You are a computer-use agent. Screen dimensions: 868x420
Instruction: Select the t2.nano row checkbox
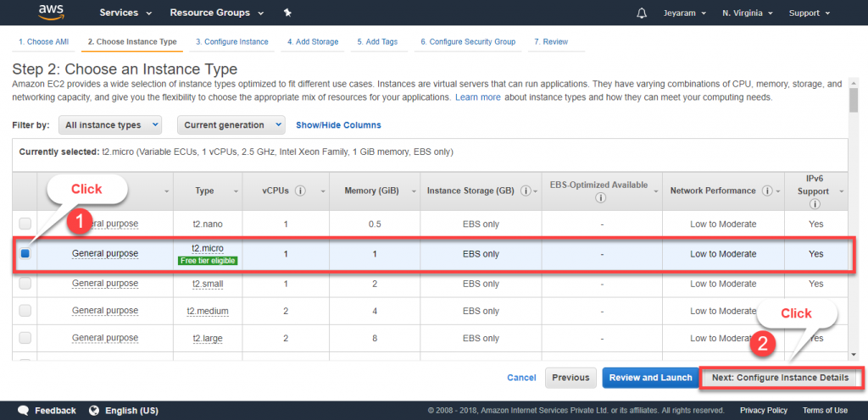click(x=25, y=224)
